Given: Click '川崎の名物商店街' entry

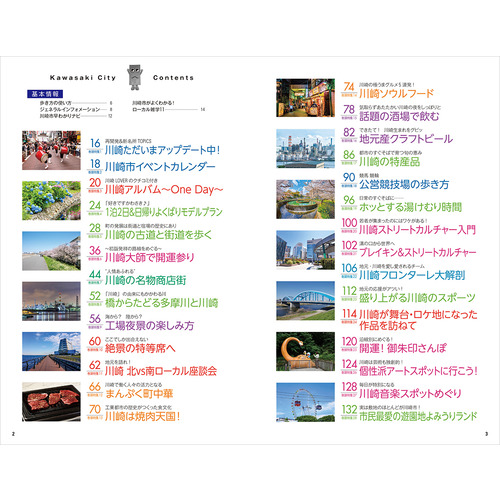Looking at the screenshot, I should point(146,280).
